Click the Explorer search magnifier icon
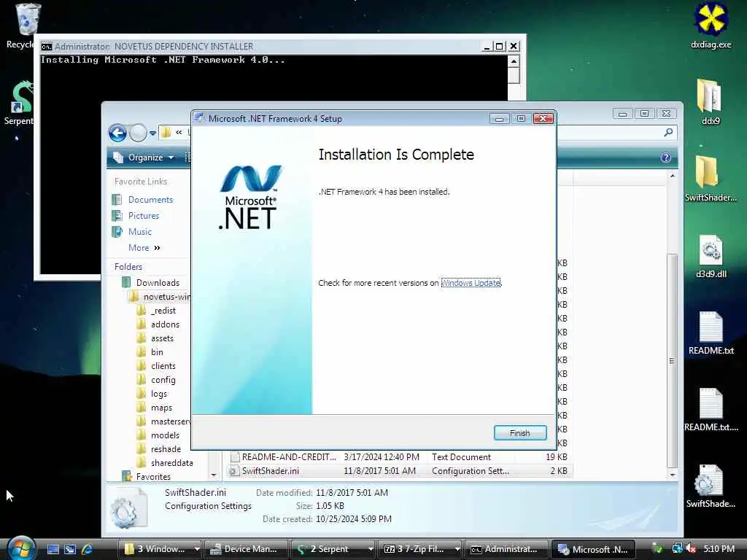 pyautogui.click(x=668, y=133)
